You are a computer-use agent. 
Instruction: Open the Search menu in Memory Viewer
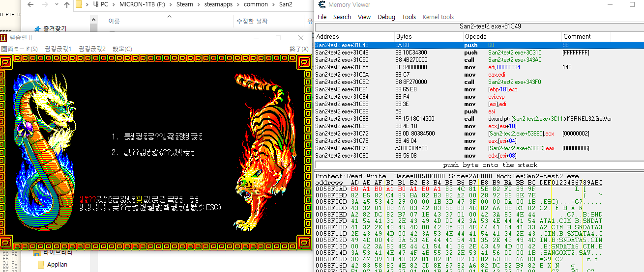click(342, 17)
